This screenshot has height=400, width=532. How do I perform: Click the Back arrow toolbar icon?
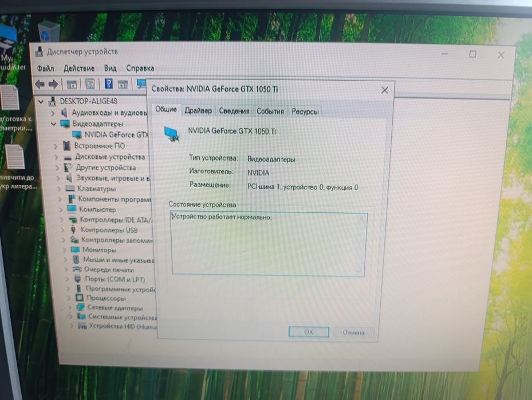coord(40,84)
